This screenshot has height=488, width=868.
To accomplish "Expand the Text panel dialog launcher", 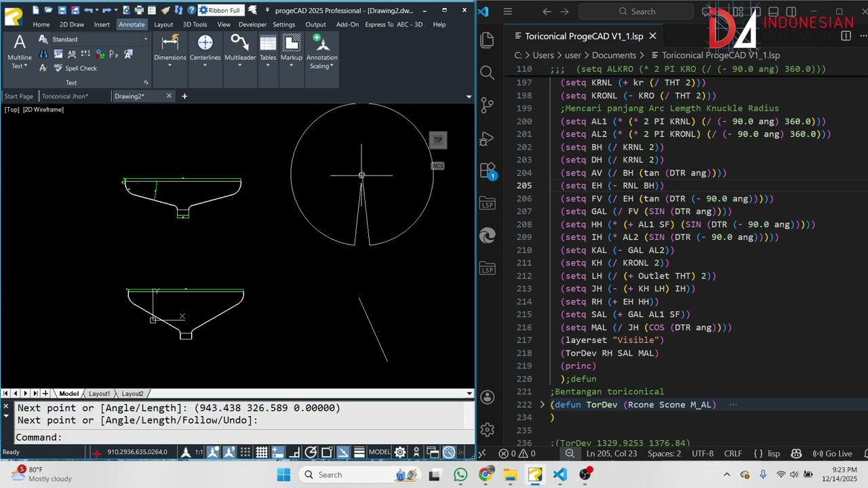I will (146, 83).
